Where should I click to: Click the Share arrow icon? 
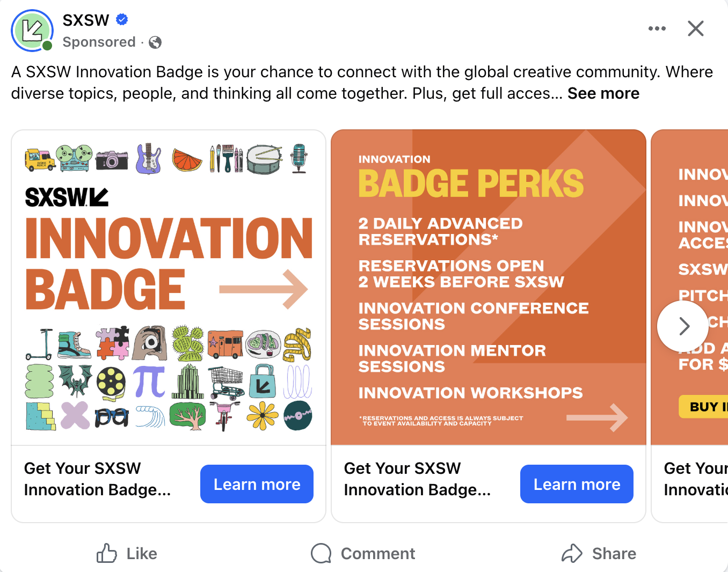pos(572,553)
